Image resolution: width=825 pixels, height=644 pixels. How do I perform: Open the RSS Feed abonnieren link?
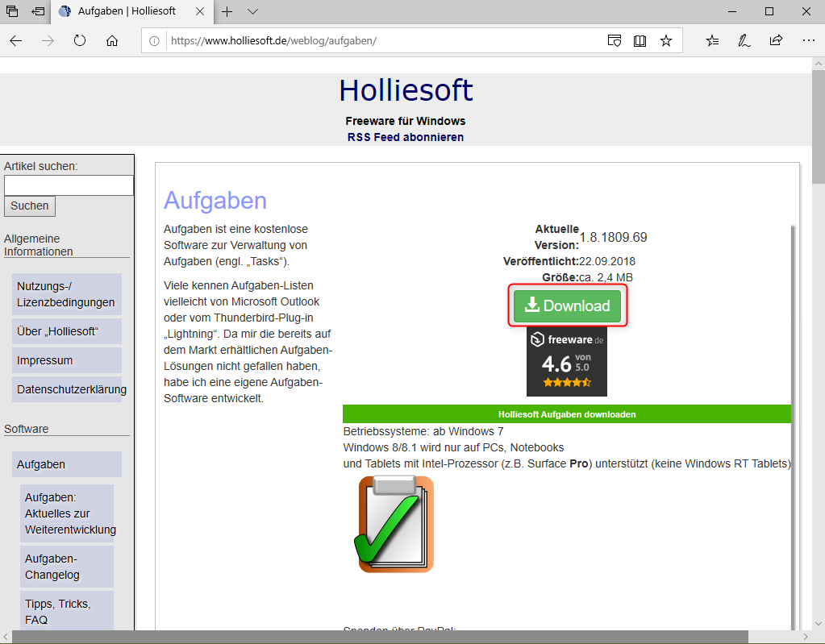[405, 137]
